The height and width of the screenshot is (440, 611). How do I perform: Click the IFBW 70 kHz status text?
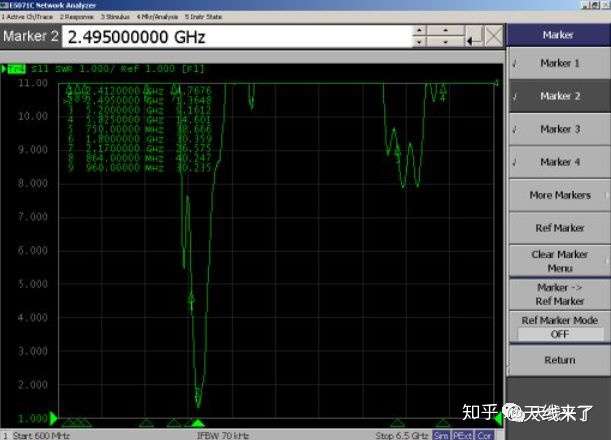pos(223,435)
